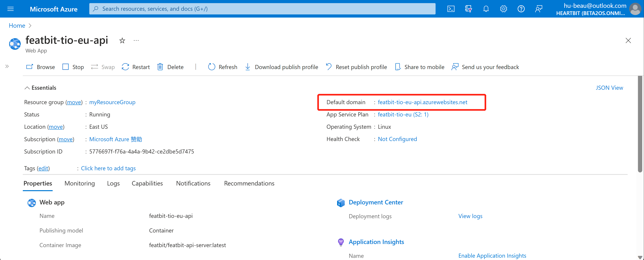Browse the web app
The width and height of the screenshot is (644, 260).
41,67
